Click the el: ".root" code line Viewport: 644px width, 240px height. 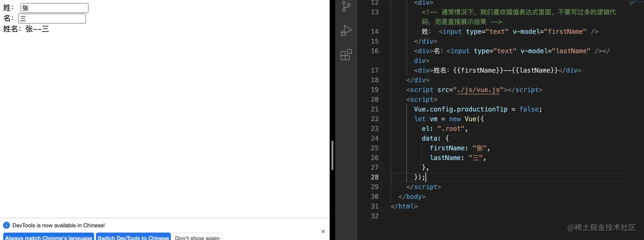[445, 128]
